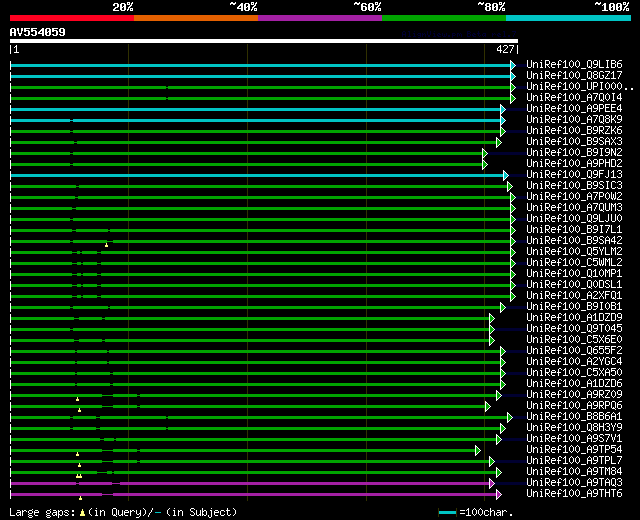Open the UniRef100_A7QUM3 hit label

[573, 207]
